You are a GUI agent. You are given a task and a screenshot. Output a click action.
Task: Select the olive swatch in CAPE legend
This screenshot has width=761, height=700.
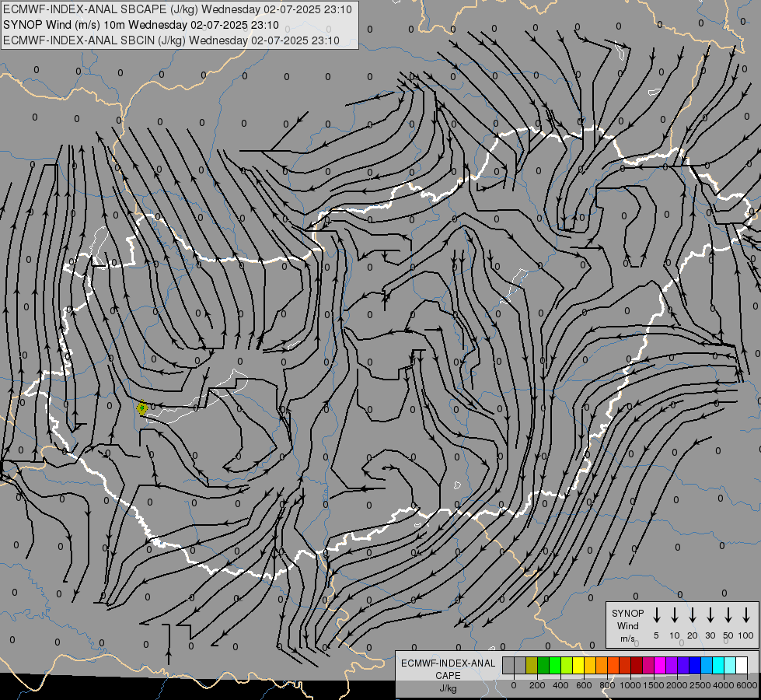[x=532, y=665]
